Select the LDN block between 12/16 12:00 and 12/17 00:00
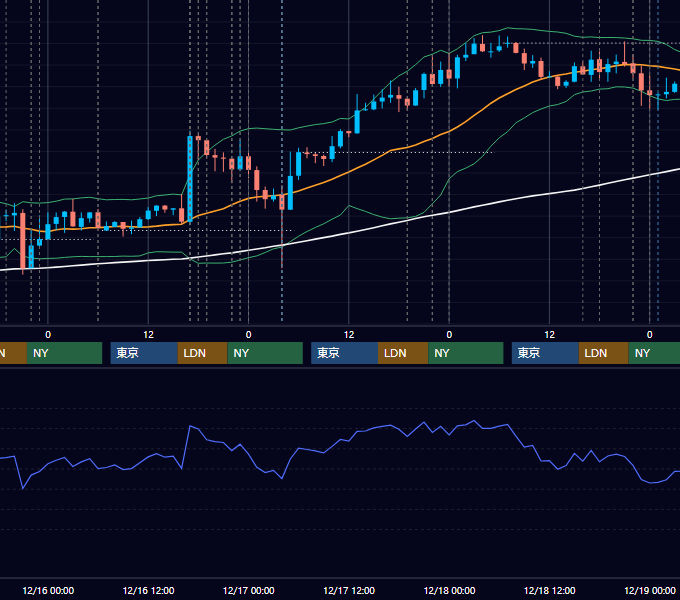 (x=203, y=353)
